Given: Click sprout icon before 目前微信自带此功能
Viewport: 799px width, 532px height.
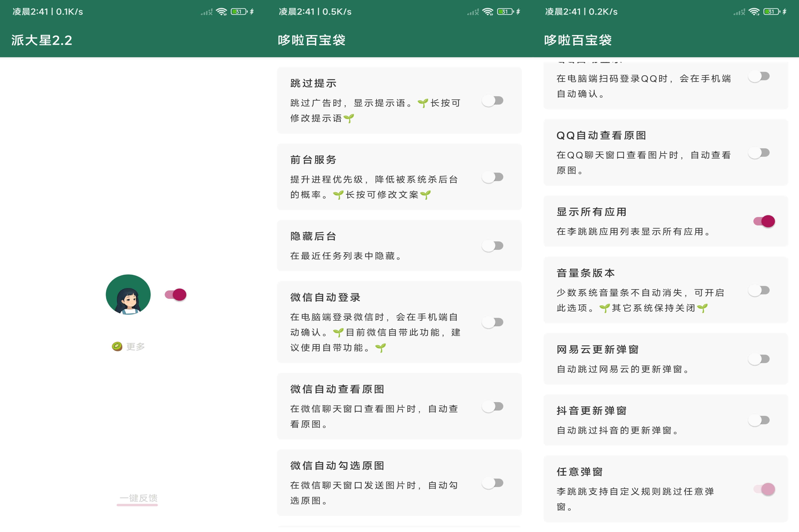Looking at the screenshot, I should (x=338, y=333).
